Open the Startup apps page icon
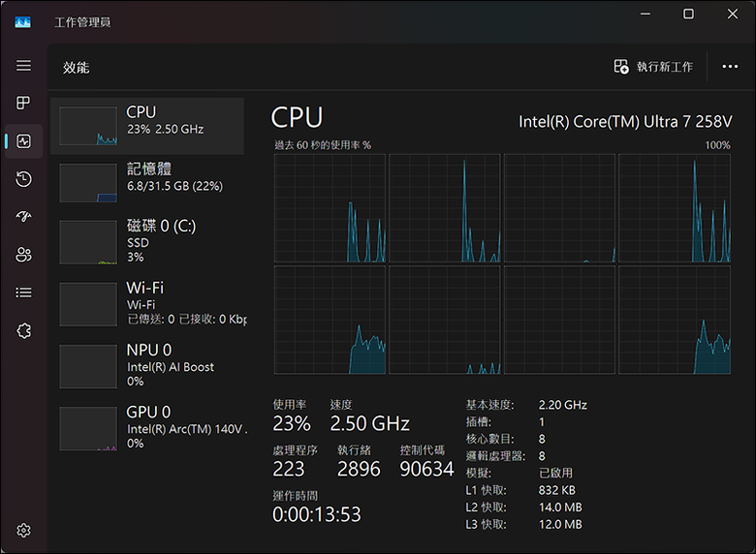This screenshot has width=756, height=554. 23,216
